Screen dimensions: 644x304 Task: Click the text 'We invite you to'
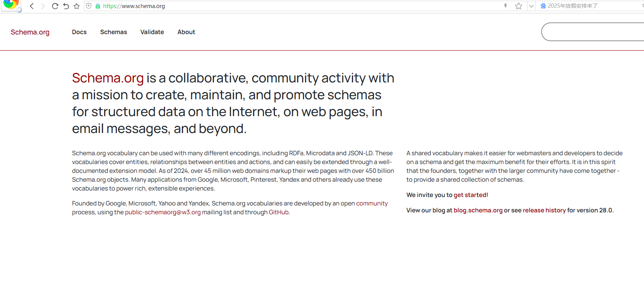pos(429,195)
